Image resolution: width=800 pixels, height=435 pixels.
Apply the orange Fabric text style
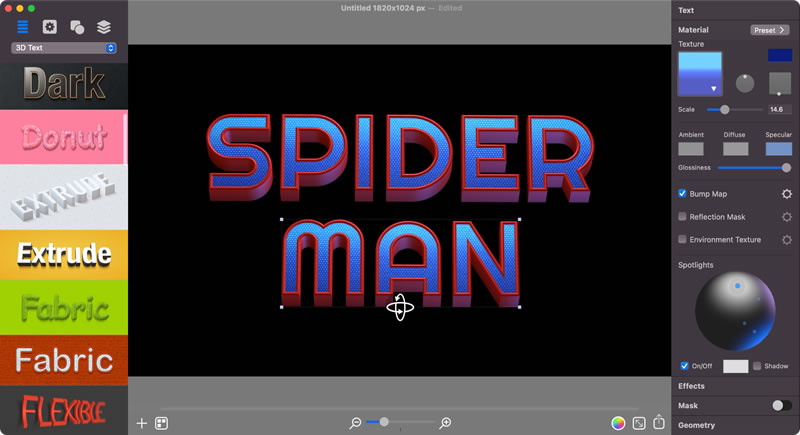(64, 360)
